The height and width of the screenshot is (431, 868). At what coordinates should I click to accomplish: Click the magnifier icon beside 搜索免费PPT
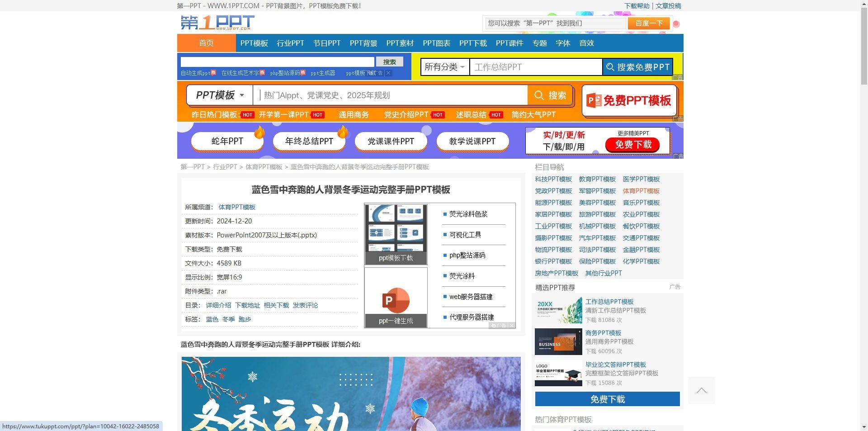610,66
